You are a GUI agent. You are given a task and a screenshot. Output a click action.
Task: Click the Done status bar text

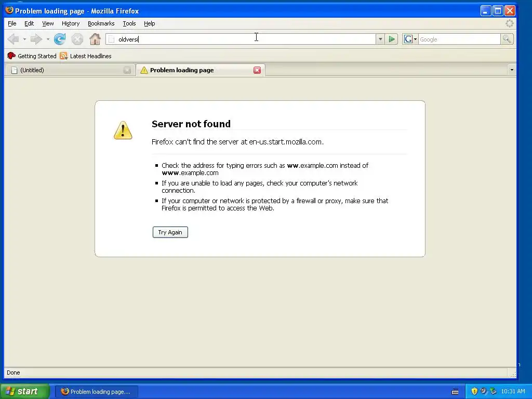pos(13,373)
